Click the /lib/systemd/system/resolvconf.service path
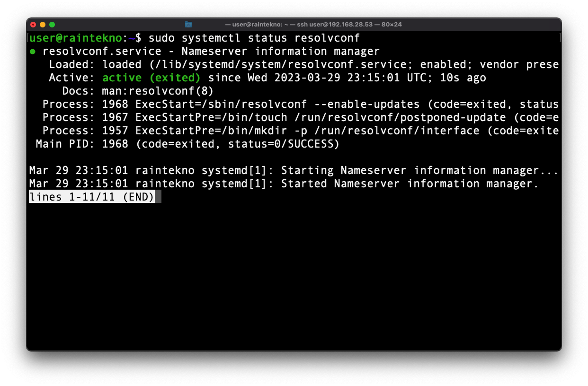Screen dimensions: 588x386 point(257,64)
